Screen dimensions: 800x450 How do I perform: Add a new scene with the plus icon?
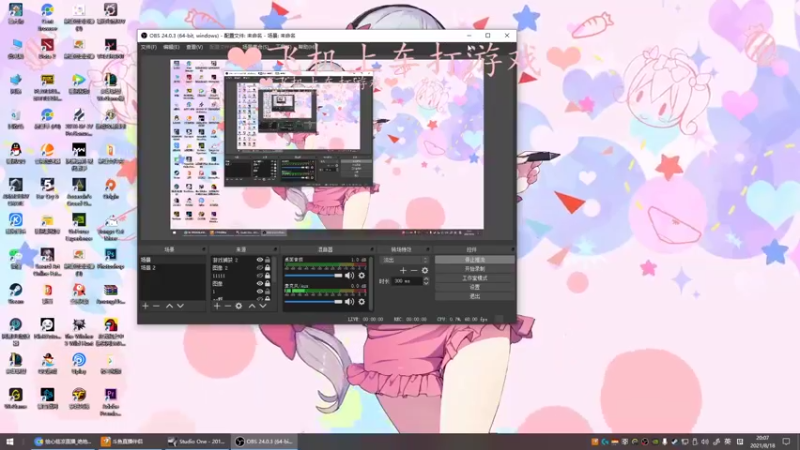click(x=145, y=306)
